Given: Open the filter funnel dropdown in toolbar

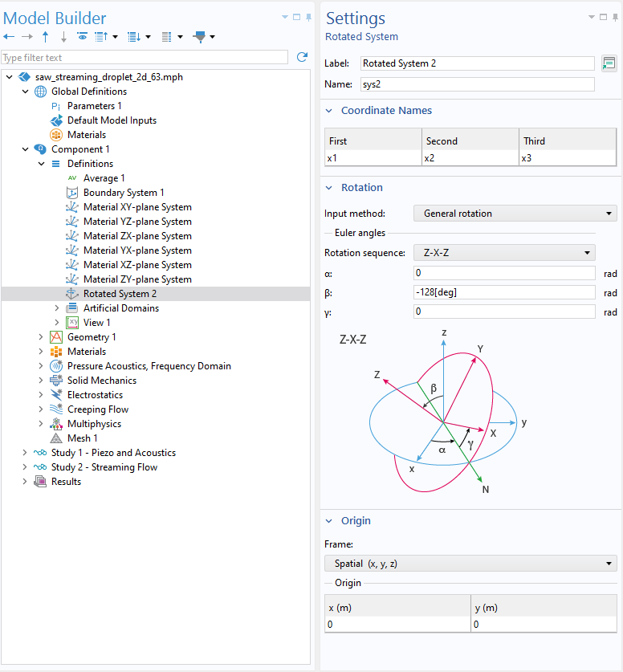Looking at the screenshot, I should [204, 37].
